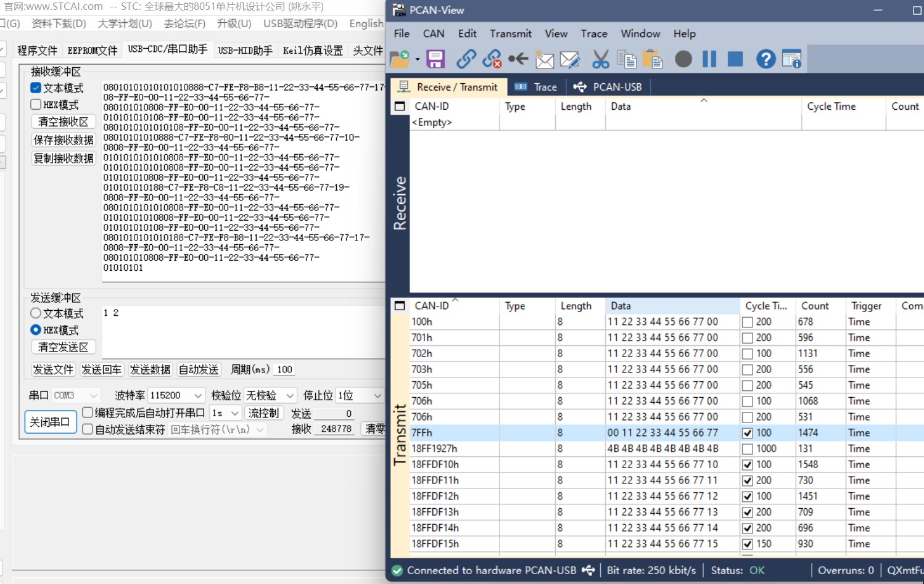Click 关闭串口 button
The width and height of the screenshot is (924, 584).
[51, 422]
